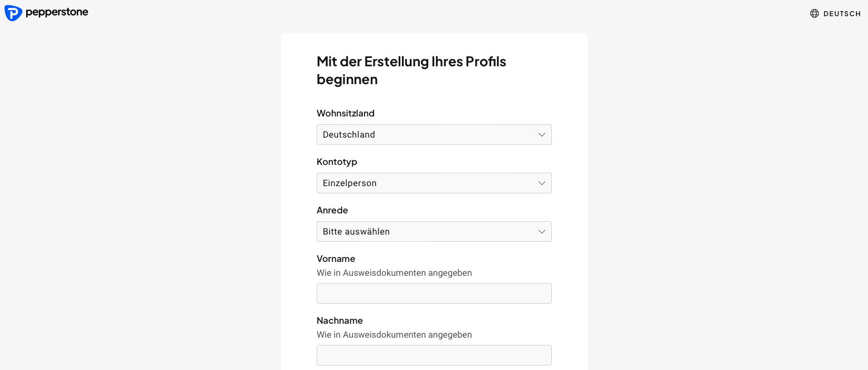Click the chevron on the Wohnsitzland dropdown
Image resolution: width=868 pixels, height=370 pixels.
coord(541,134)
